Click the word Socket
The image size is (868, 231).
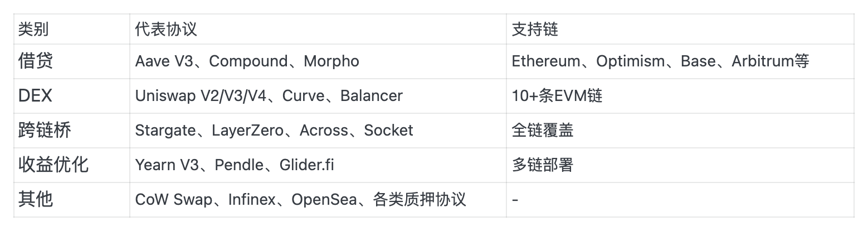[388, 130]
